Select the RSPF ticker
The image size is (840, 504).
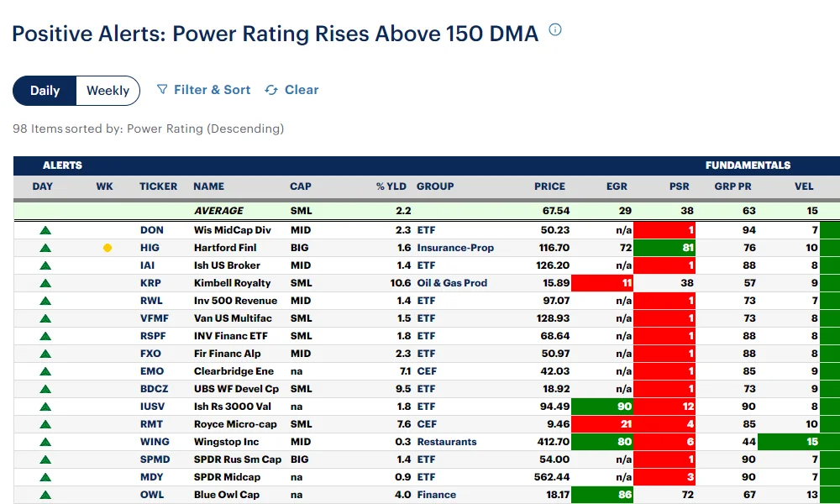(153, 336)
